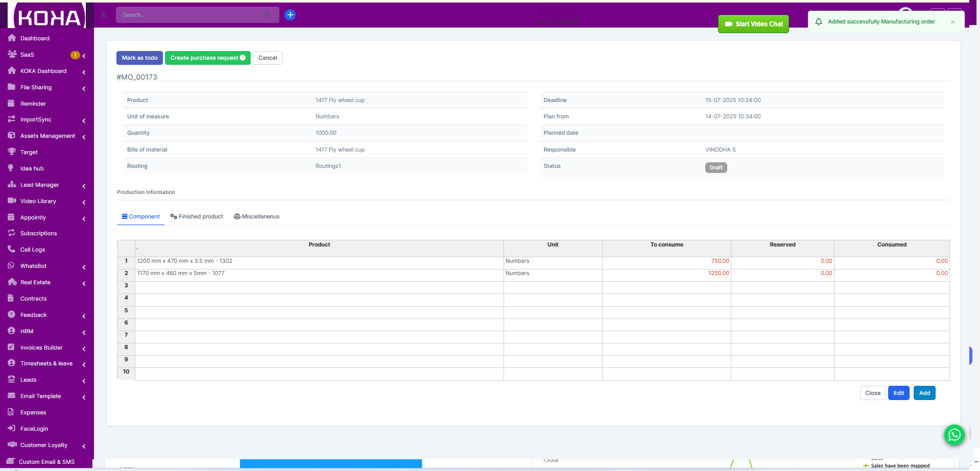Click the Idea hub lightbulb icon
The height and width of the screenshot is (471, 980).
pos(11,168)
